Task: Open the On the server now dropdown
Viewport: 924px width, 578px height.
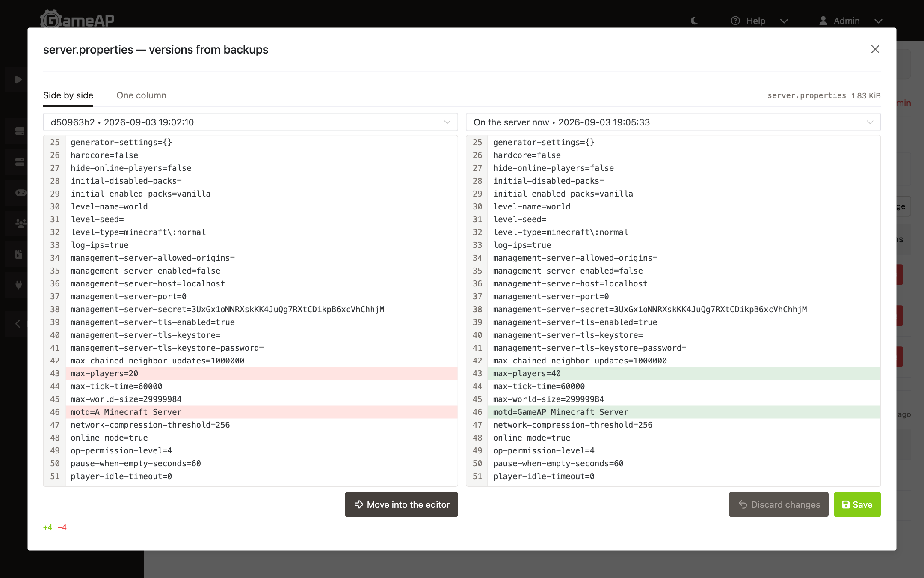Action: pos(673,122)
